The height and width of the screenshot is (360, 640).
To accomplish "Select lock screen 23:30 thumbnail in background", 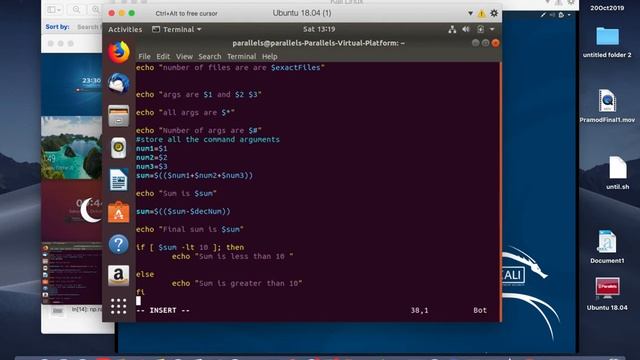I will pyautogui.click(x=72, y=84).
